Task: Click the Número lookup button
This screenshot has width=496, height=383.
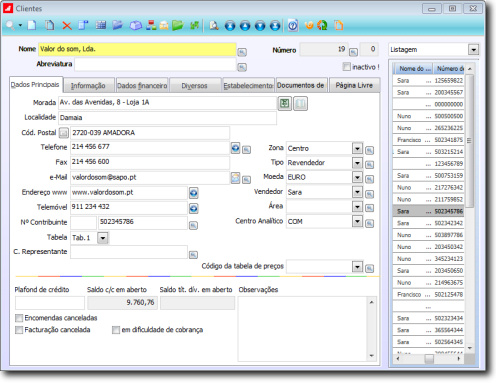Action: tap(353, 52)
